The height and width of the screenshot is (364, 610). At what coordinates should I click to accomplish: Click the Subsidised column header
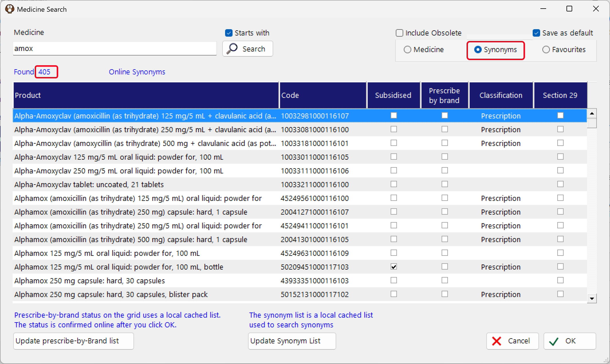pos(393,95)
